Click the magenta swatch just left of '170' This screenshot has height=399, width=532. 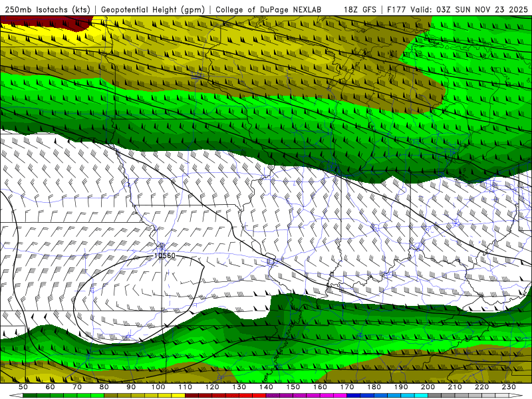(340, 396)
